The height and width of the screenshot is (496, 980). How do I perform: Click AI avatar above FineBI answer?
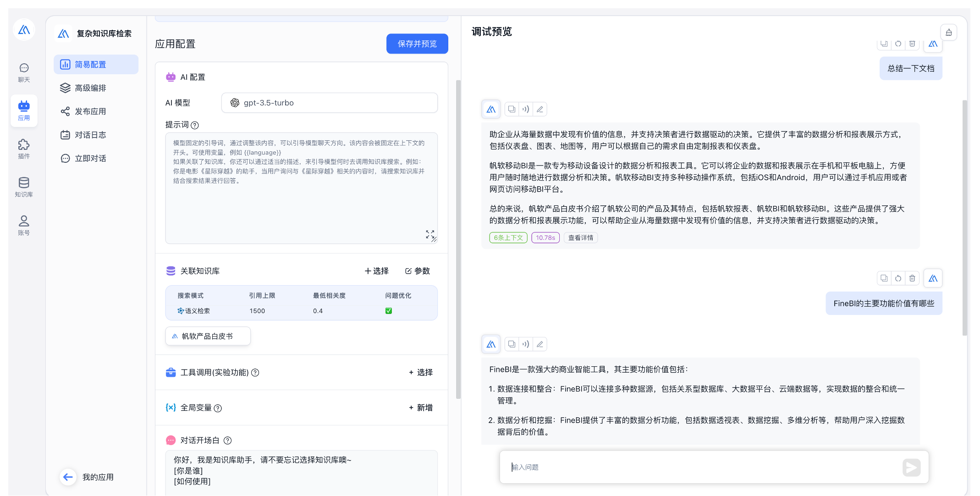(x=491, y=344)
